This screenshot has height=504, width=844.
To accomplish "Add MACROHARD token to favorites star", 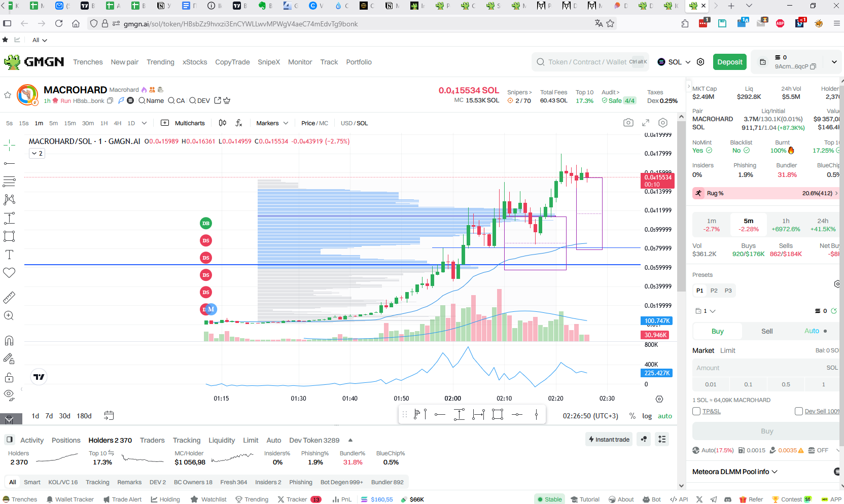I will pyautogui.click(x=8, y=95).
